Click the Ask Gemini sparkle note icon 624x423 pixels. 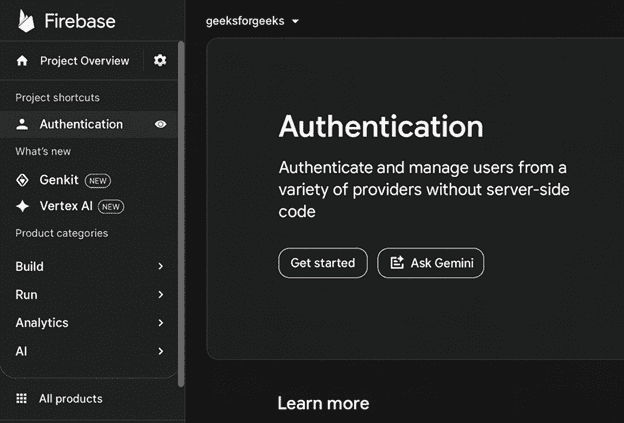[x=397, y=263]
